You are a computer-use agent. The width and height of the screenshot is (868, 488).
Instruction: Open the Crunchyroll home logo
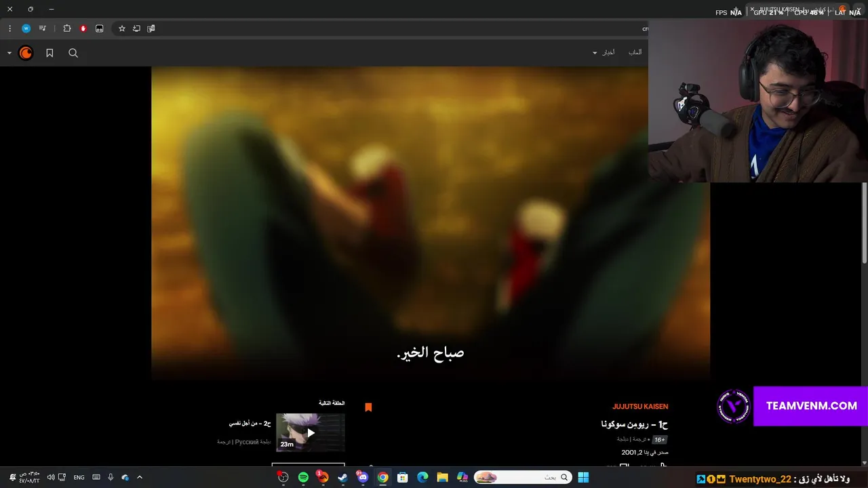[x=26, y=53]
